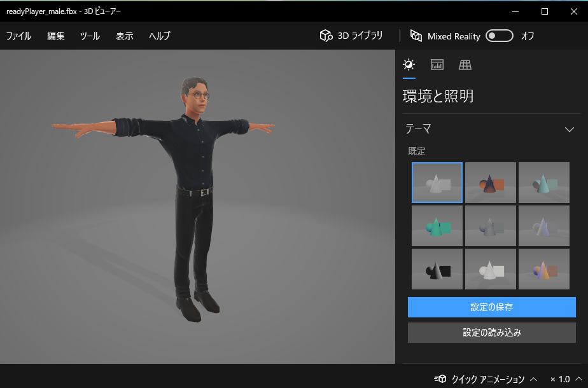Viewport: 588px width, 388px height.
Task: Select the 環境と照明 sun icon tab
Action: pos(409,65)
